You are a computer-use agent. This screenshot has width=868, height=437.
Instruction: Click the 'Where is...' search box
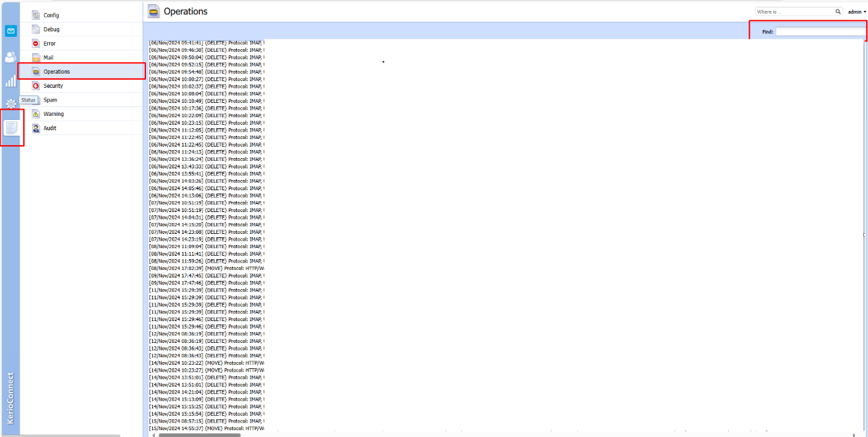click(794, 12)
